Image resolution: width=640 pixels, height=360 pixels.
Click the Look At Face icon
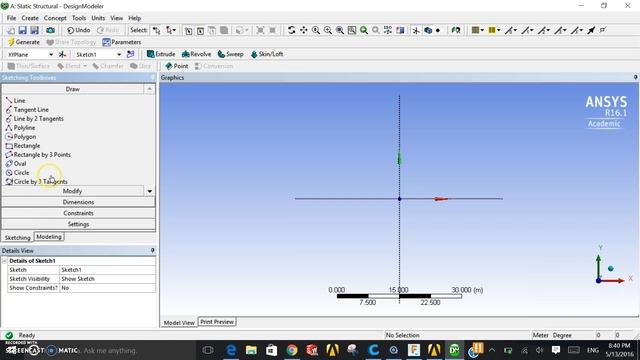point(400,30)
